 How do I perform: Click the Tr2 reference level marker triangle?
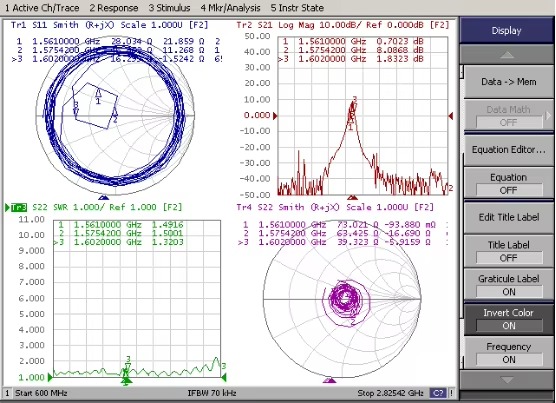pyautogui.click(x=275, y=116)
